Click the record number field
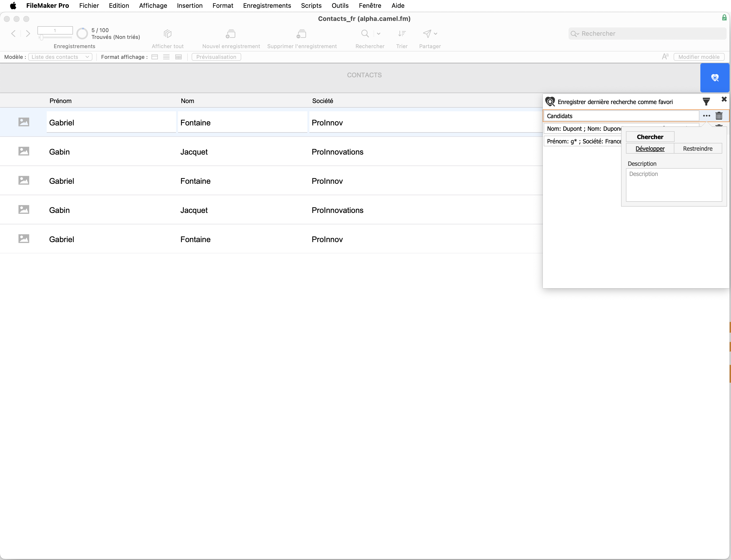 click(x=55, y=30)
